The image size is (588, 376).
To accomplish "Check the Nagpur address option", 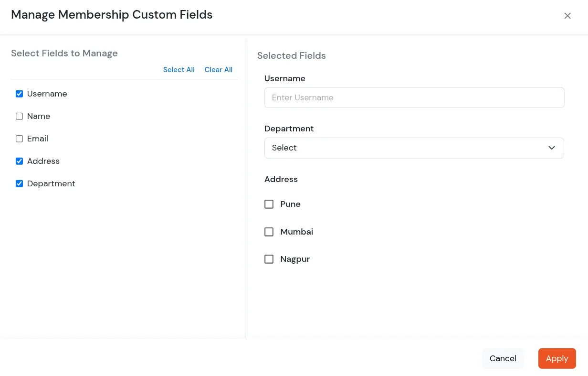I will tap(269, 259).
